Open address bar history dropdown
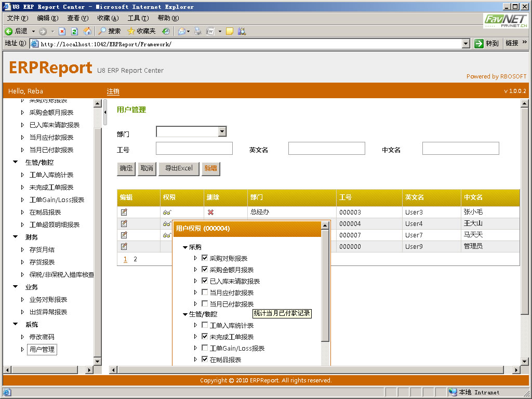The image size is (532, 399). point(466,44)
